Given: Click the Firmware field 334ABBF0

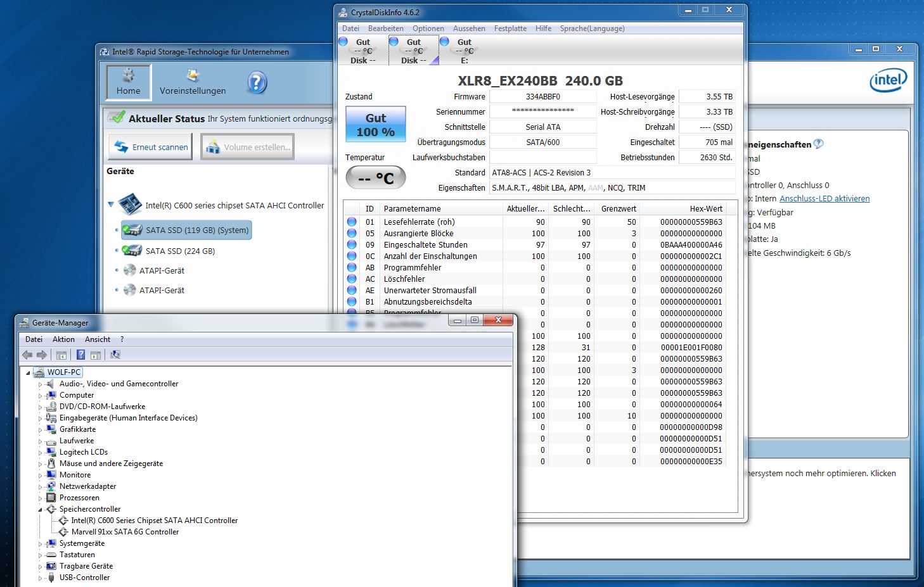Looking at the screenshot, I should tap(543, 97).
